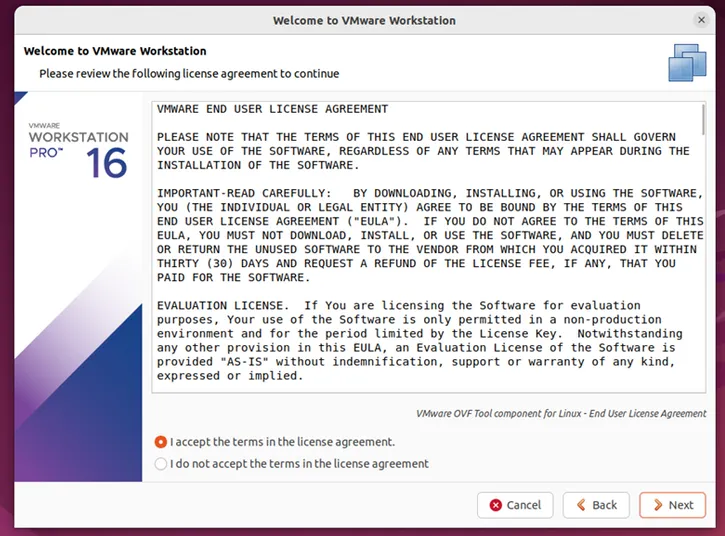725x536 pixels.
Task: Click the Workstation Pro 16 logo
Action: click(79, 150)
